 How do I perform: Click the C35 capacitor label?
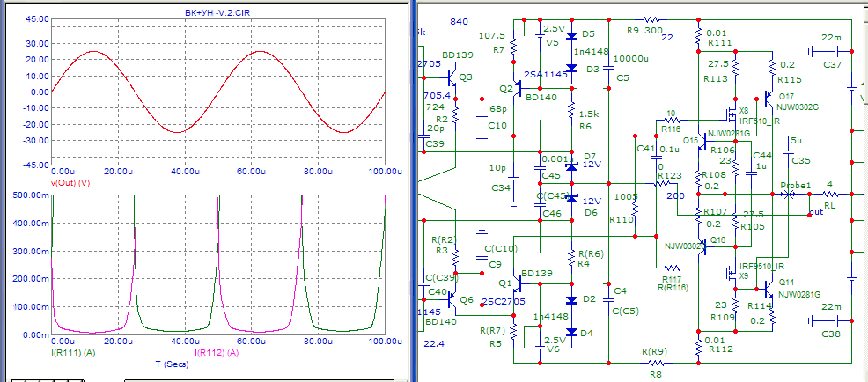(801, 161)
